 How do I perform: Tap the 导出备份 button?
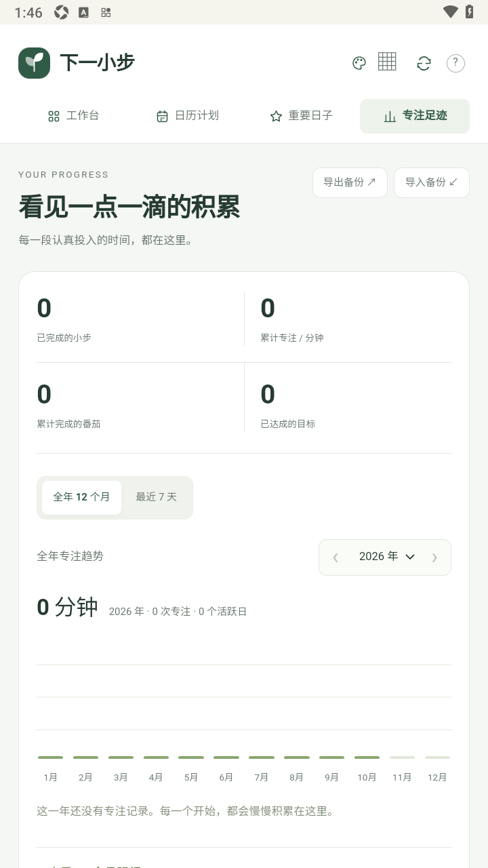pyautogui.click(x=350, y=182)
